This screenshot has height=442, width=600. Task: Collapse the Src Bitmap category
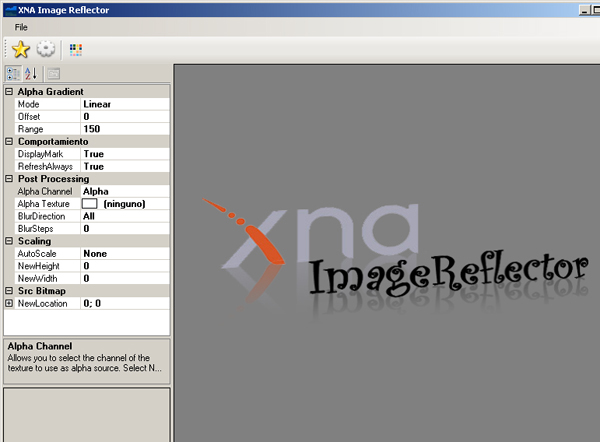[x=9, y=291]
